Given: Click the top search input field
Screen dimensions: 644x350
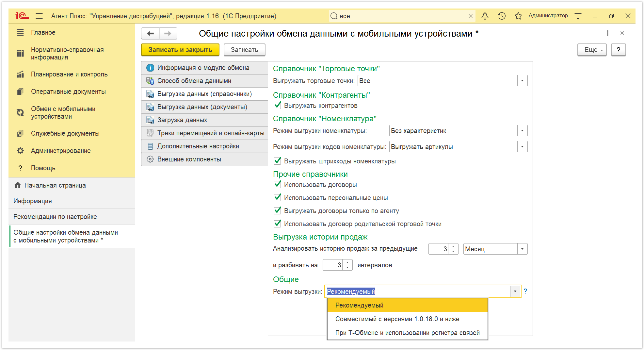Looking at the screenshot, I should point(402,16).
